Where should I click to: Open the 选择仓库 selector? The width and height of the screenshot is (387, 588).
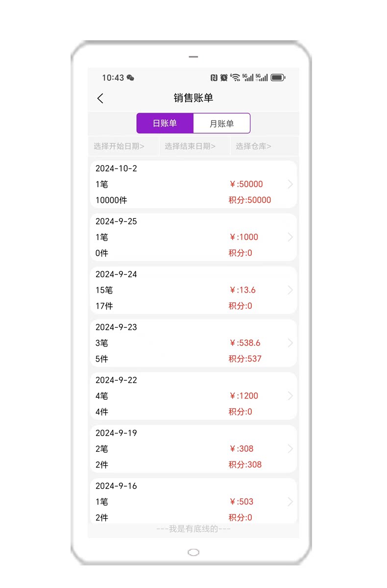(x=253, y=146)
